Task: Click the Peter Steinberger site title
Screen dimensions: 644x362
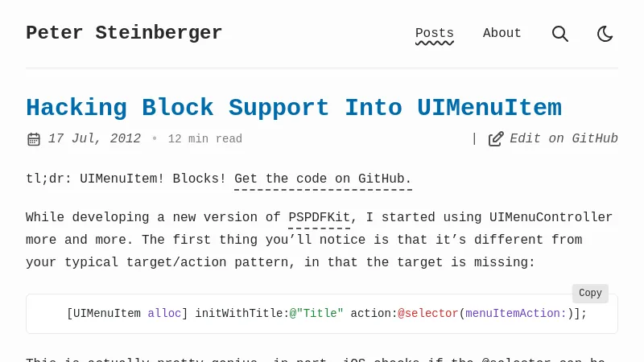Action: (124, 33)
